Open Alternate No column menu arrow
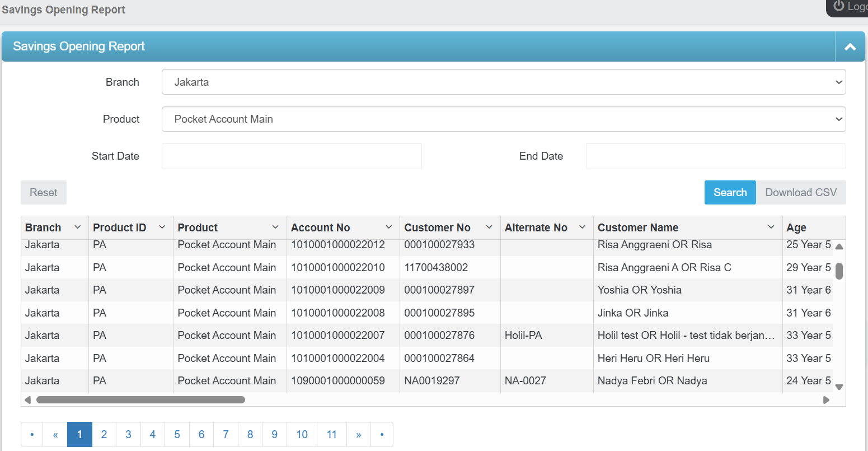The height and width of the screenshot is (451, 868). (582, 227)
